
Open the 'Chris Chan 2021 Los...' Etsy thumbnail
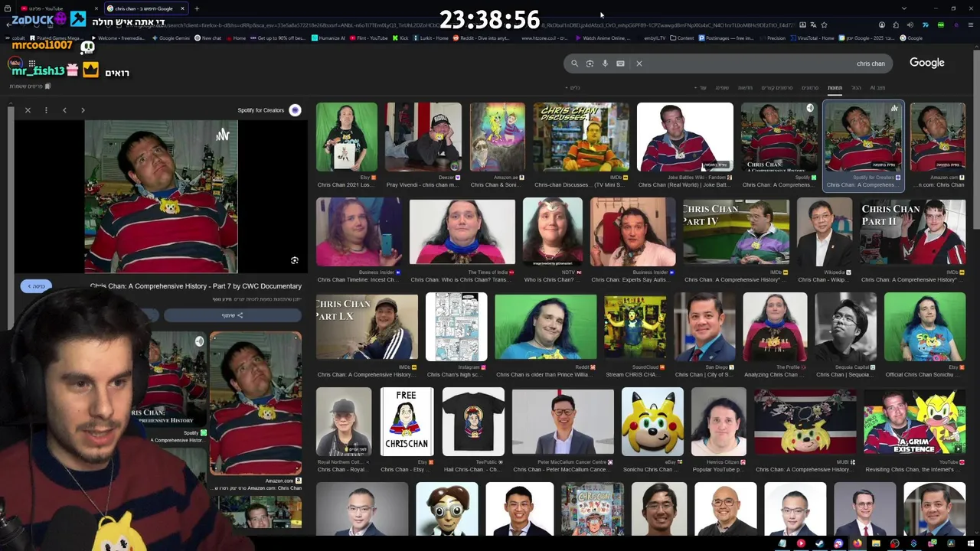tap(346, 137)
